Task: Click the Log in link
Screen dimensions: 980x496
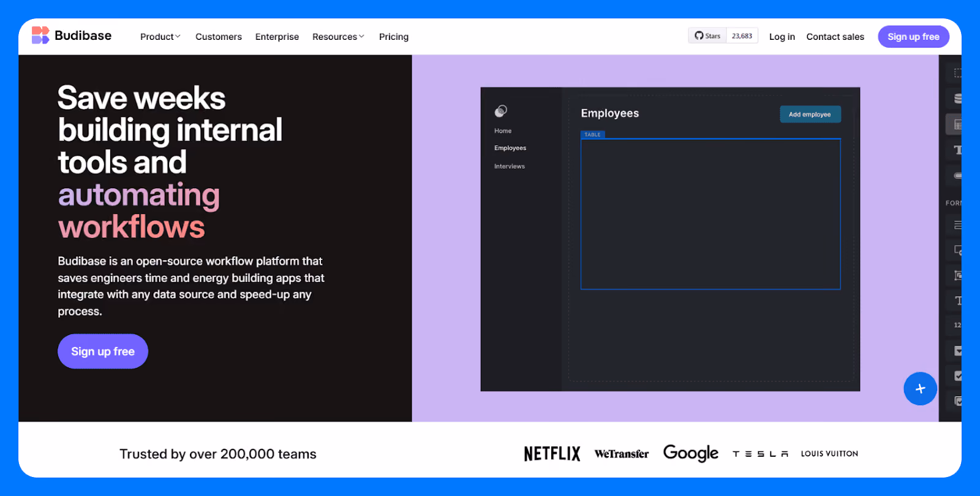Action: (x=782, y=37)
